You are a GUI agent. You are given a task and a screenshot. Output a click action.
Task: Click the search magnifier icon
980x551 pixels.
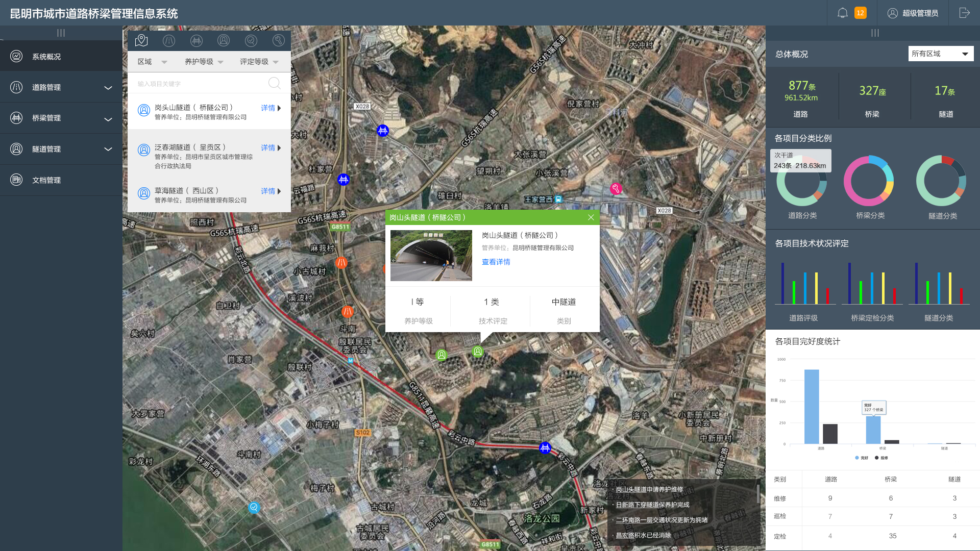(274, 83)
